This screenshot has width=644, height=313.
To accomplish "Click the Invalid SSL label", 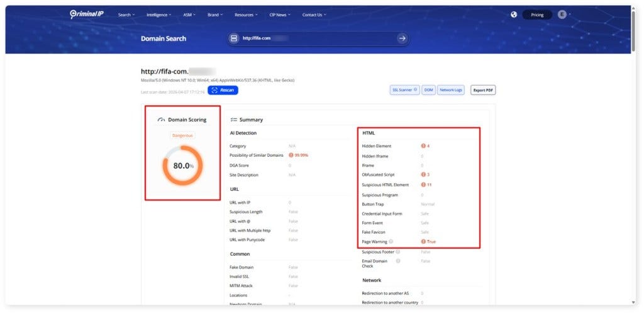I will 239,277.
